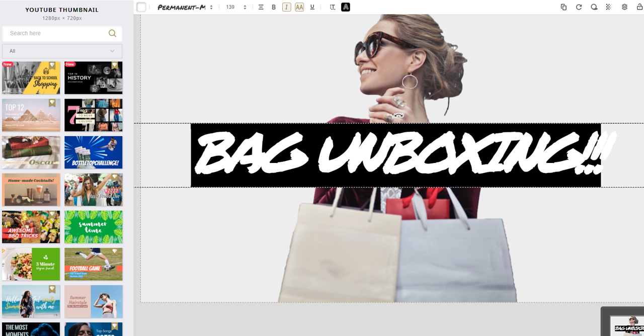Click the rotation handle above text box
Viewport: 644px width, 336px height.
[x=398, y=116]
